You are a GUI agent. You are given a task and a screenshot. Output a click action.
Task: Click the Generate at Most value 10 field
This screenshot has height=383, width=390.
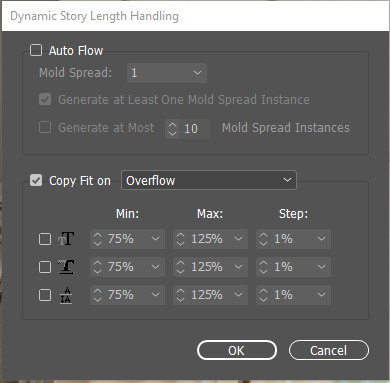click(194, 129)
